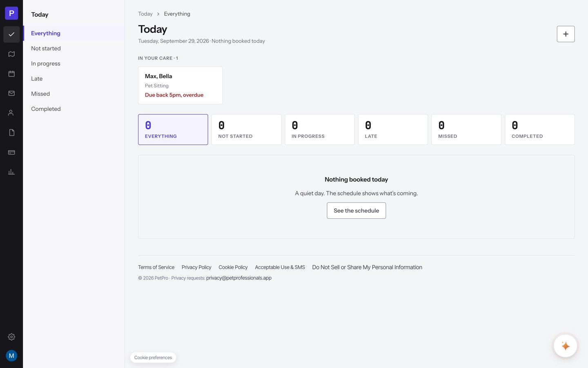
Task: Select Not started in side menu
Action: click(x=74, y=48)
